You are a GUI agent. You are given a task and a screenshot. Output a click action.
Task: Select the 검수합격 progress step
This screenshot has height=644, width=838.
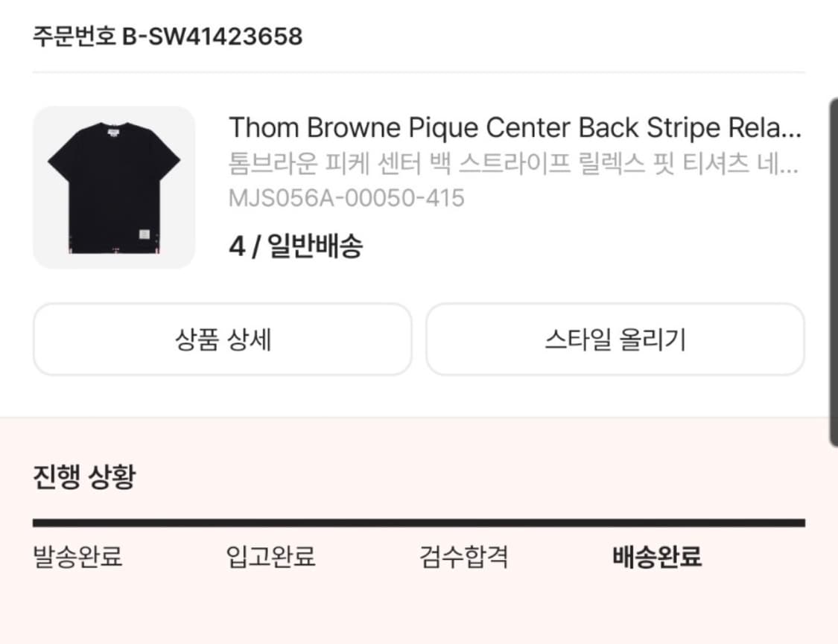click(x=464, y=556)
